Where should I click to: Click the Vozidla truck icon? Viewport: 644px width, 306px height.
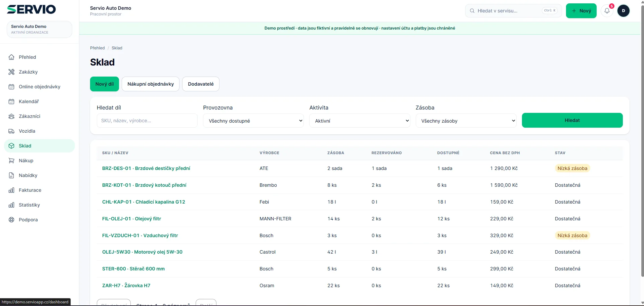pos(11,131)
